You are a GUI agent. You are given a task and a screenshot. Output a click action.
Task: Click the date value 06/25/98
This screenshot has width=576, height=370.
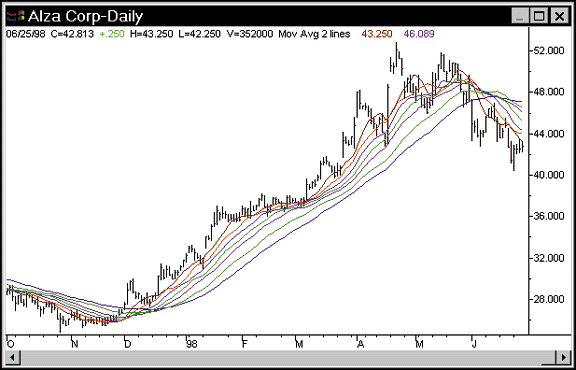point(26,34)
